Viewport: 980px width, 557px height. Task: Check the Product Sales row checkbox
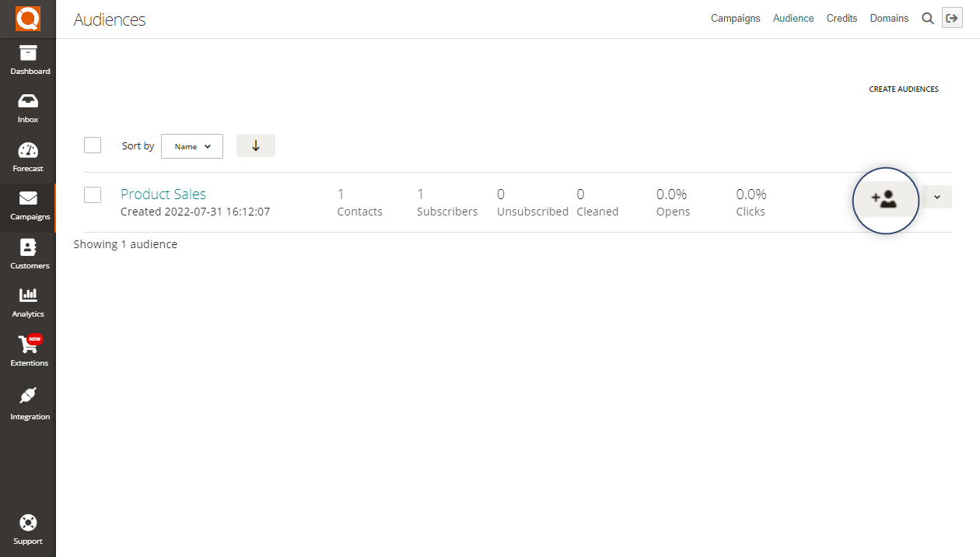pos(93,194)
